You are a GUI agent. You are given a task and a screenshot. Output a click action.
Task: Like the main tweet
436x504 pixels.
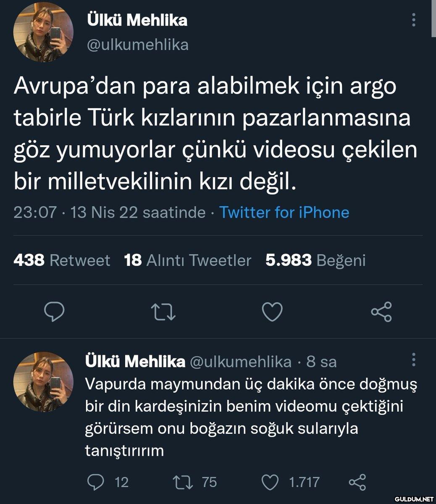coord(272,312)
